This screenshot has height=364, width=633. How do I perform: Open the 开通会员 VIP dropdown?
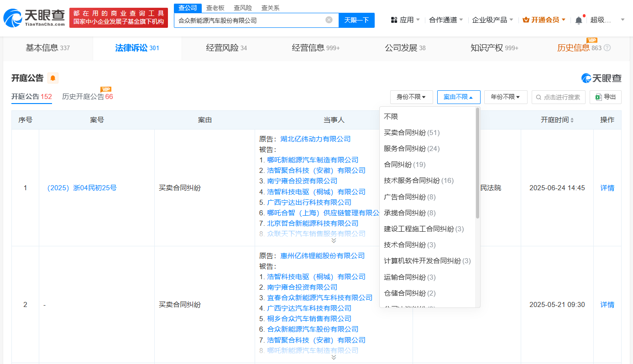pos(544,20)
